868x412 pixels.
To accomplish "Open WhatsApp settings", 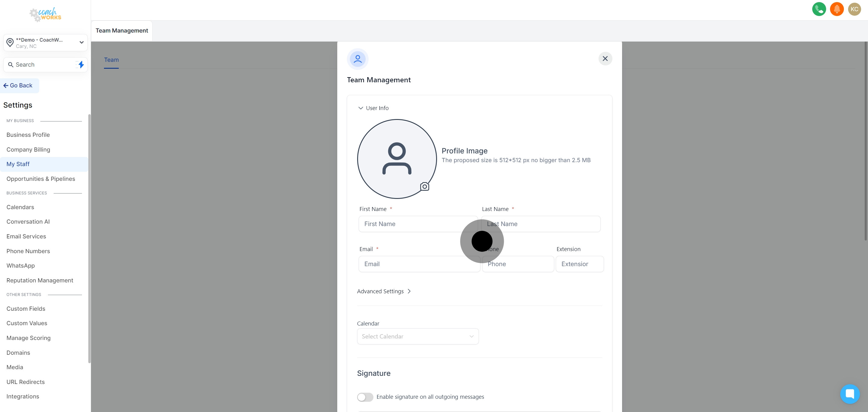I will point(20,266).
